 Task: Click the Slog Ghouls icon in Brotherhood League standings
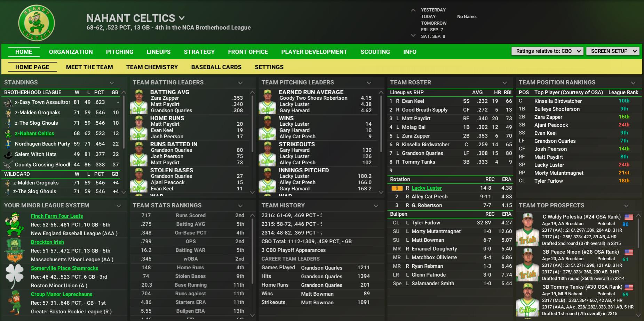tap(8, 123)
